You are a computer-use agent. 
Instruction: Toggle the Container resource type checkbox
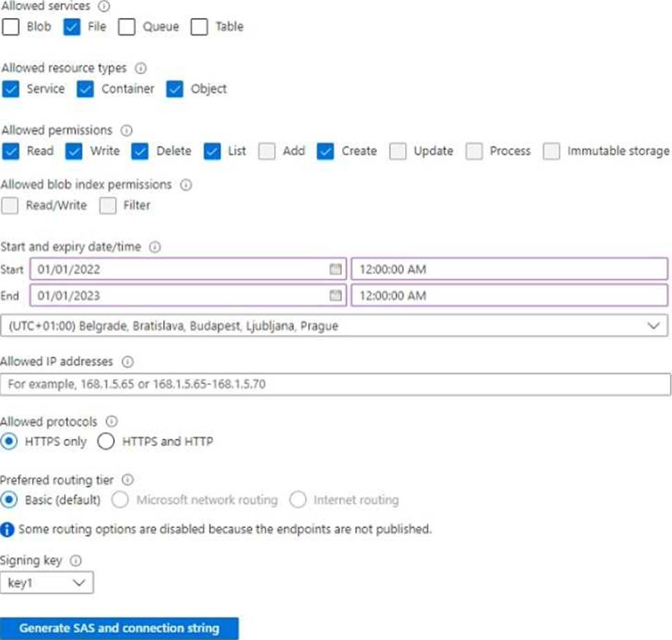pos(85,89)
